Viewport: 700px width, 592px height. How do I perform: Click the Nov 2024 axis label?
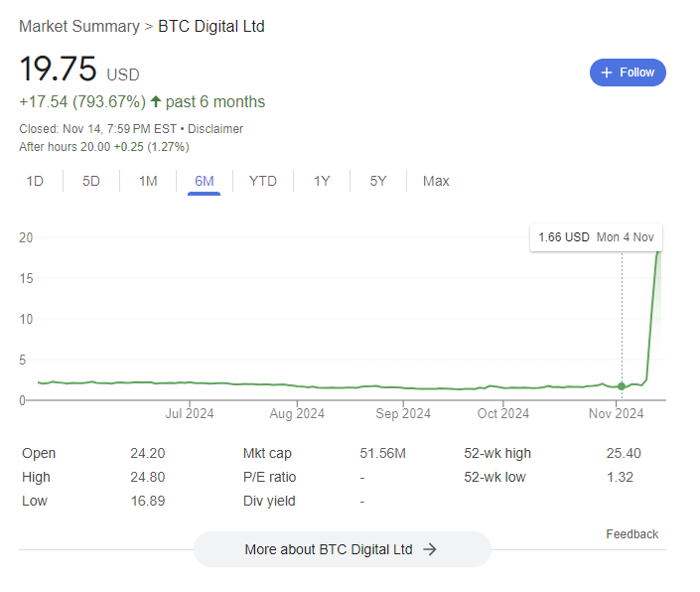pos(616,413)
